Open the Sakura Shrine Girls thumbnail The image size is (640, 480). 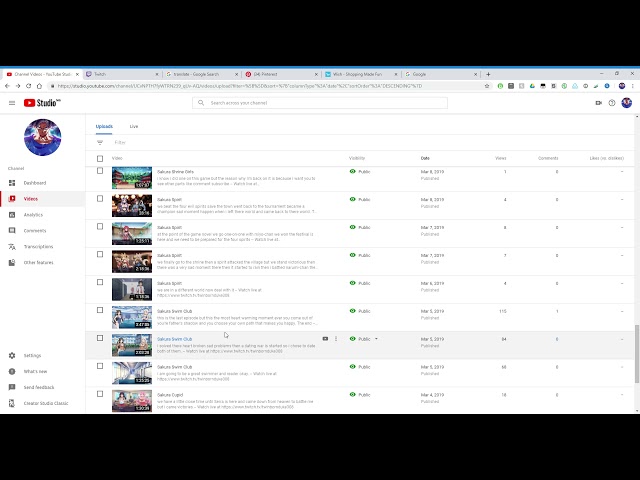tap(132, 178)
